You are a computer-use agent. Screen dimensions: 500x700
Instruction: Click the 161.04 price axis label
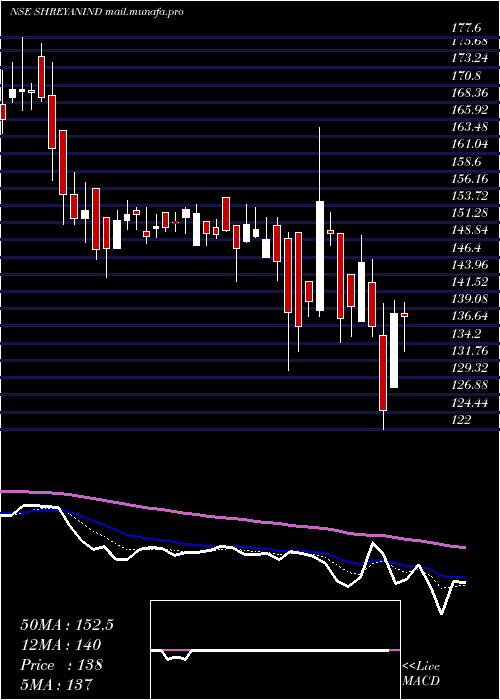point(469,144)
